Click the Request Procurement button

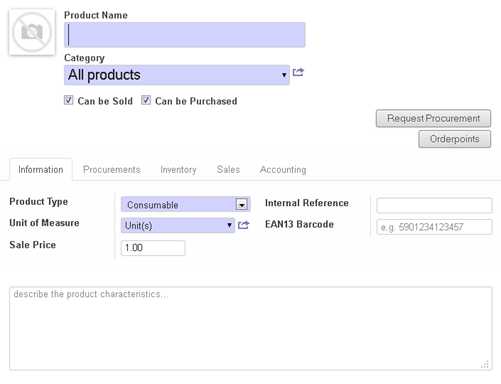[433, 118]
